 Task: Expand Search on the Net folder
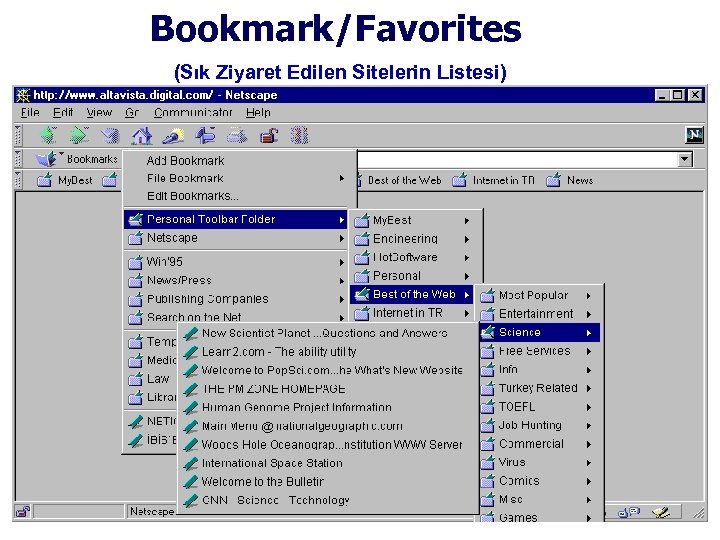pyautogui.click(x=236, y=317)
